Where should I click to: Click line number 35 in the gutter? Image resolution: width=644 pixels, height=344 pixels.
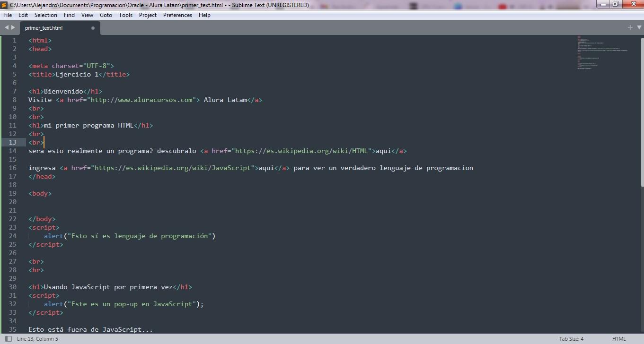click(x=13, y=329)
